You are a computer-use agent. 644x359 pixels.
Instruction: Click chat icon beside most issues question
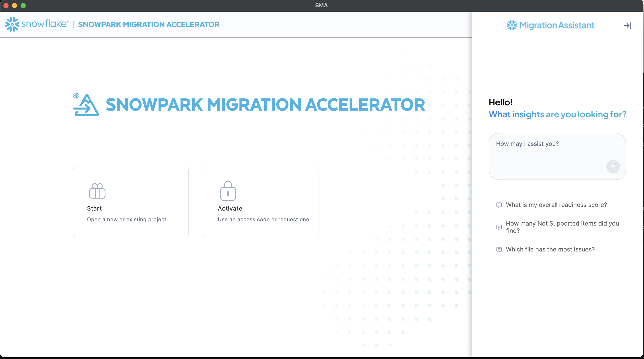[499, 249]
